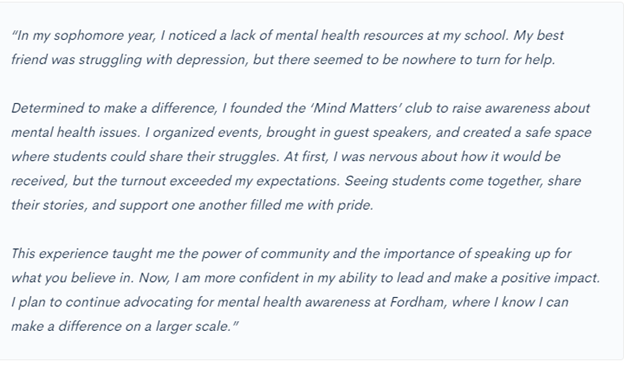
Task: Click the phrase 'Mind Matters' club name
Action: click(355, 108)
